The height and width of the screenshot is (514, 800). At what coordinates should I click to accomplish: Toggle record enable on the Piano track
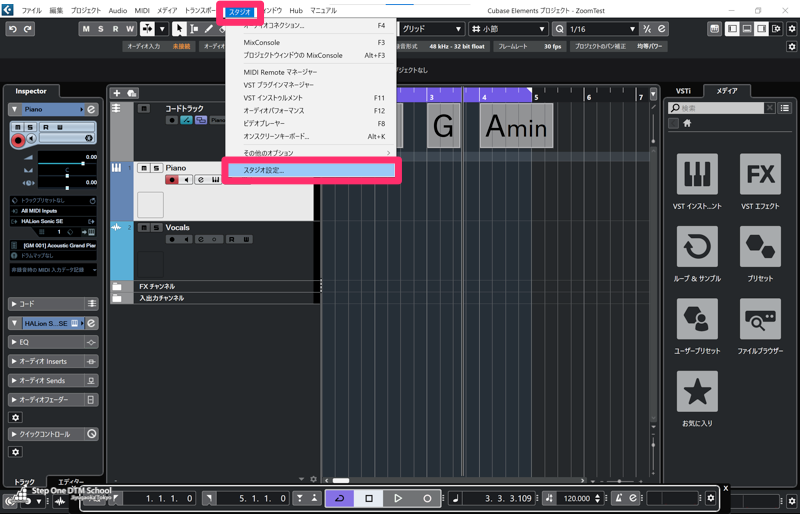172,180
